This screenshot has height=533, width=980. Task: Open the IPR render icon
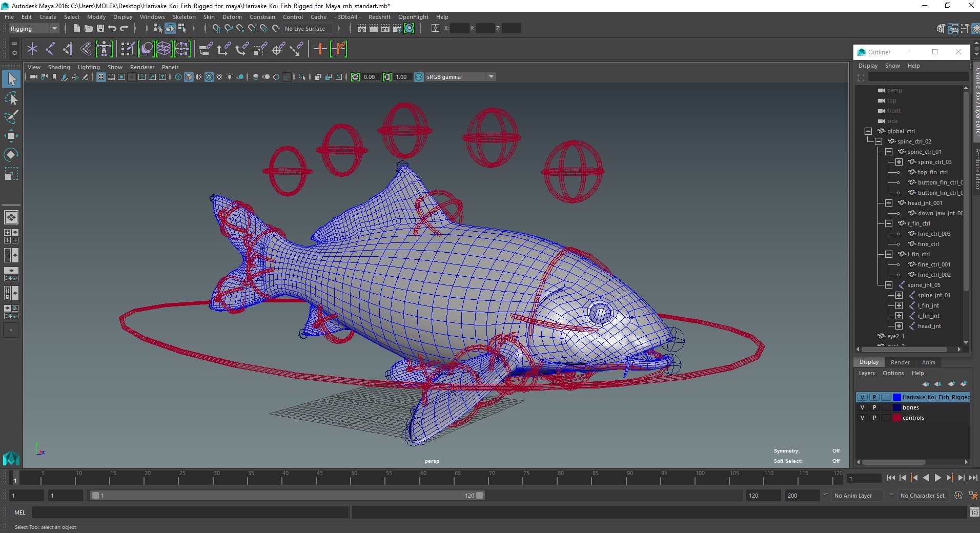pyautogui.click(x=385, y=29)
